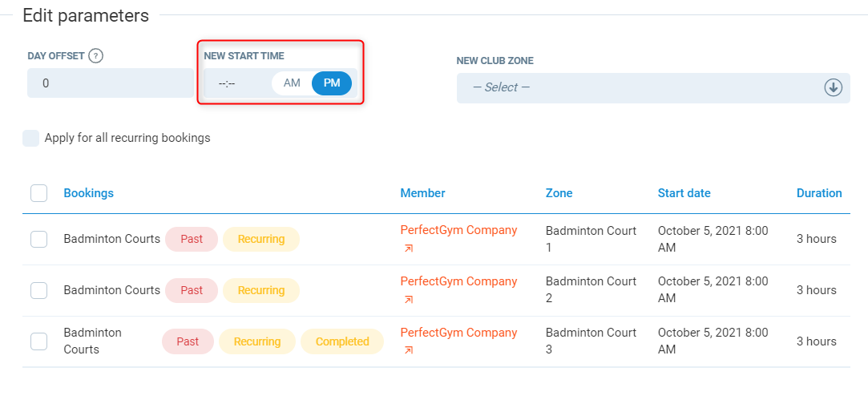Click the Day Offset help question-mark icon
Viewport: 868px width, 412px height.
[x=96, y=56]
